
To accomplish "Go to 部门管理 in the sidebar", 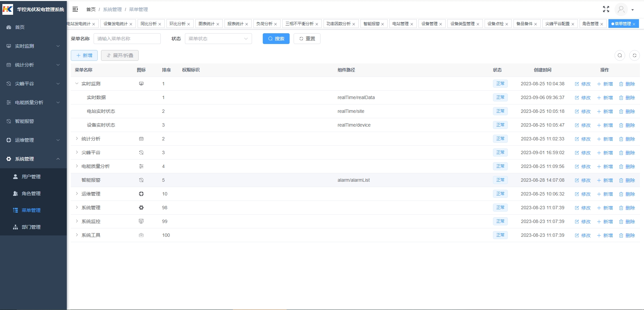I will 33,227.
